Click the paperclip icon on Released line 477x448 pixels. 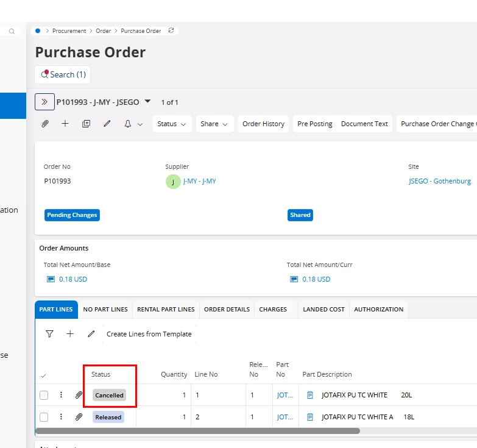point(79,417)
